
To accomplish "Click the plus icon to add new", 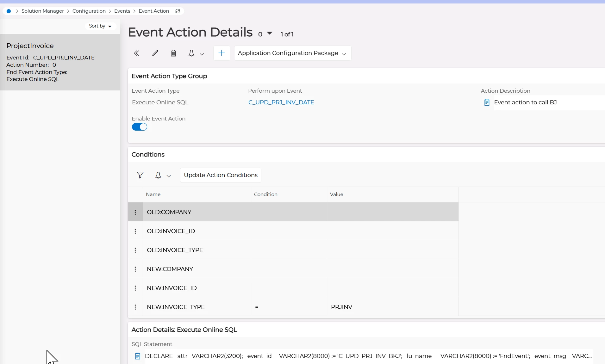I will coord(221,53).
